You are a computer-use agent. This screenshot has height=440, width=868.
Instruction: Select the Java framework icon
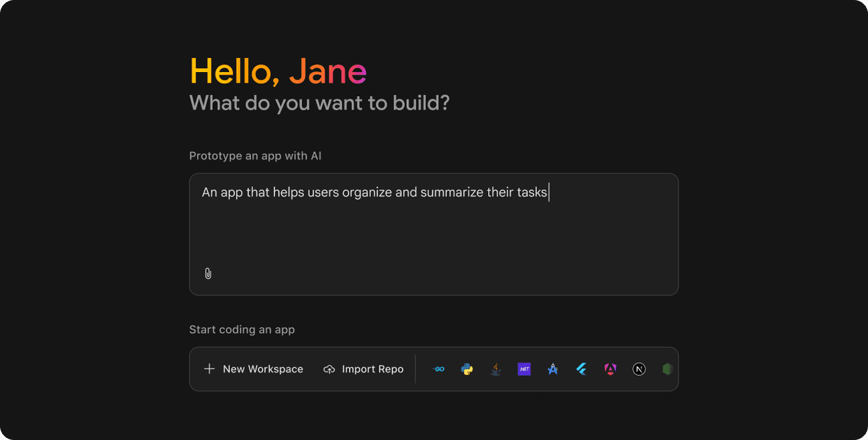coord(495,369)
